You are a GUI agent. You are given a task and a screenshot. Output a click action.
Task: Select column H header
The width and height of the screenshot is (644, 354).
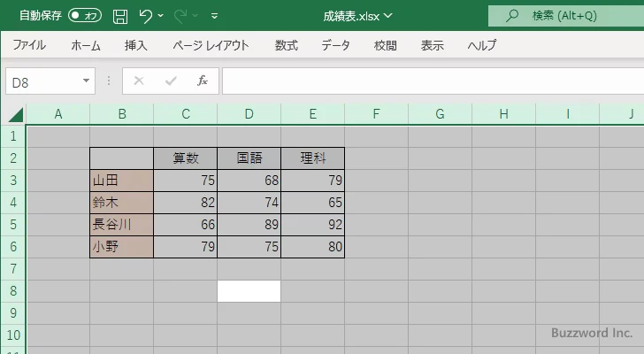click(504, 114)
